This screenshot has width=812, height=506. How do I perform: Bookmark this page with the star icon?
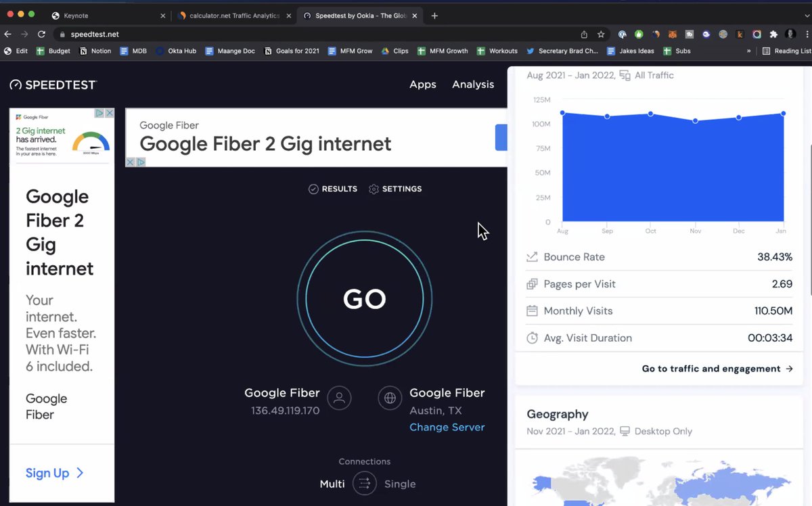coord(601,34)
